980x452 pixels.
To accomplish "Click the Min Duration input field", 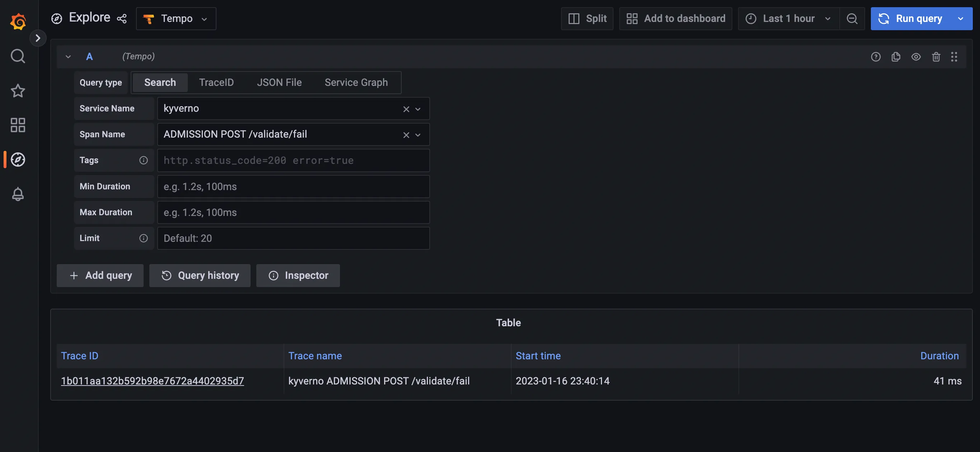I will tap(293, 186).
